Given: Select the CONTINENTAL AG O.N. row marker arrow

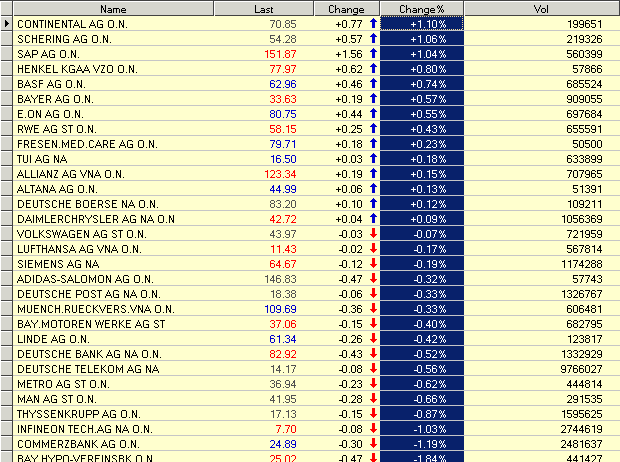Looking at the screenshot, I should point(6,24).
